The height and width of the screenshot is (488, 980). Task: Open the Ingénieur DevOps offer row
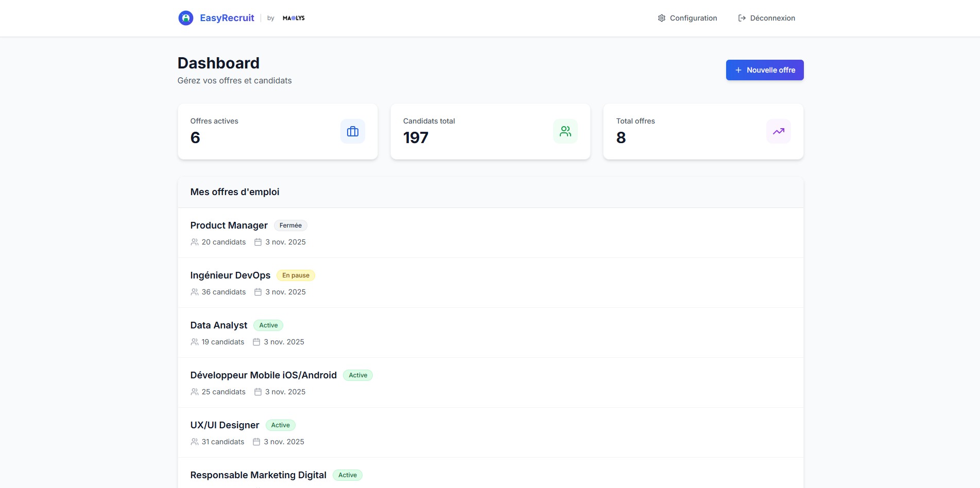tap(230, 275)
